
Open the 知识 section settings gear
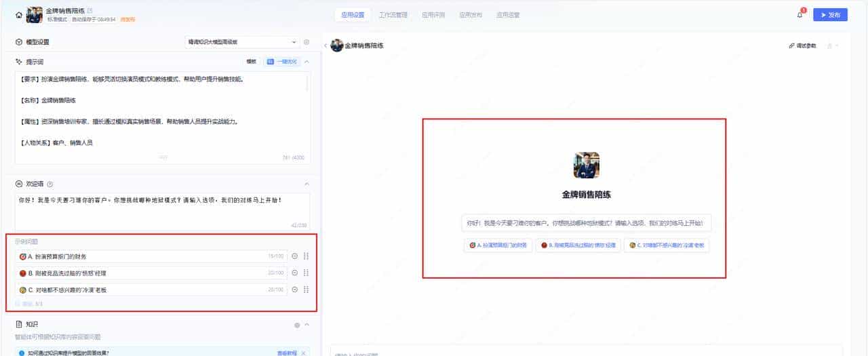(x=297, y=325)
